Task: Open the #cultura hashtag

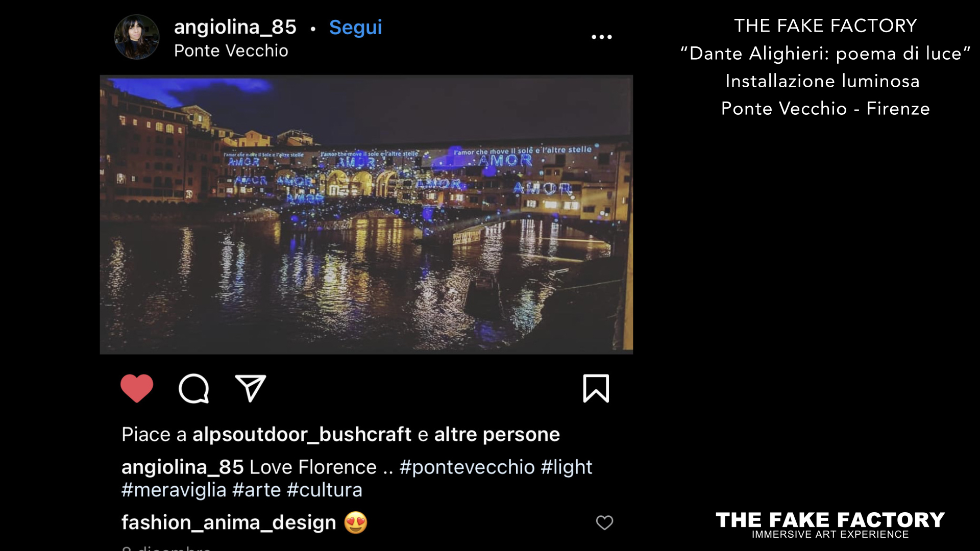Action: [325, 490]
